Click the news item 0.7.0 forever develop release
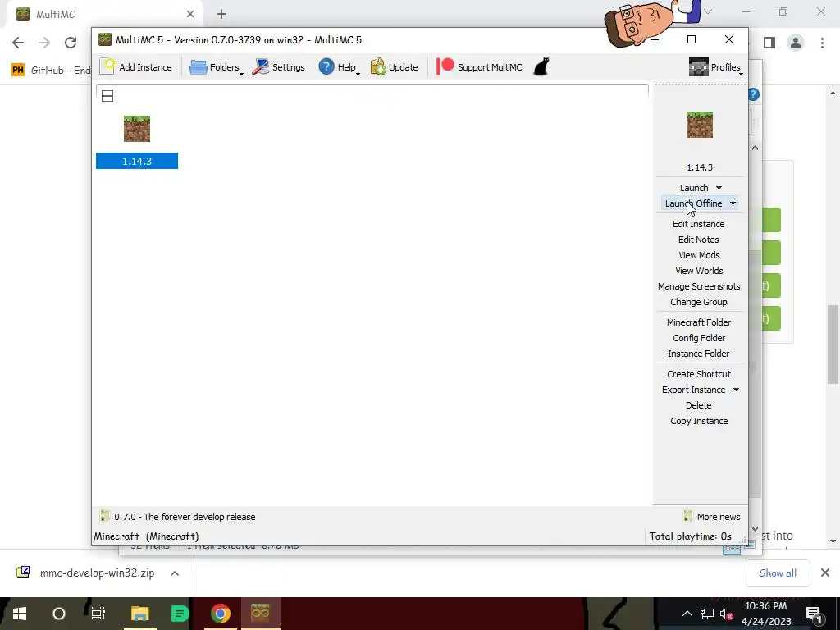The image size is (840, 630). tap(177, 517)
